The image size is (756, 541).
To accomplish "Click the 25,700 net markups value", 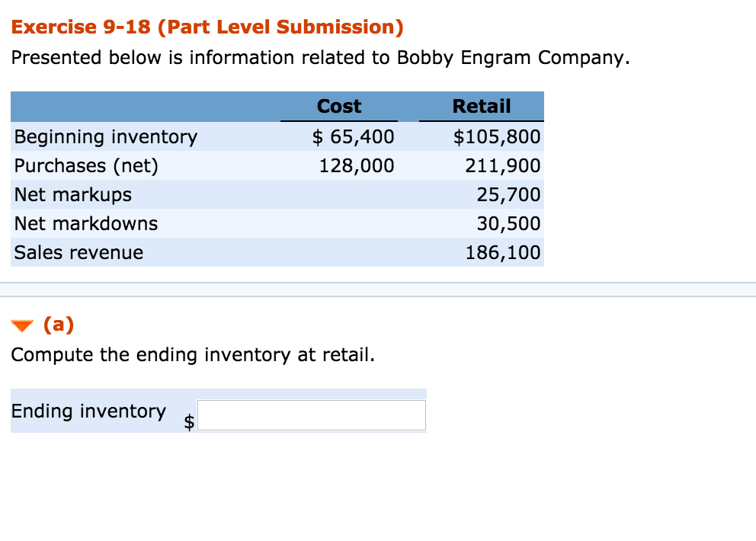I will click(508, 195).
